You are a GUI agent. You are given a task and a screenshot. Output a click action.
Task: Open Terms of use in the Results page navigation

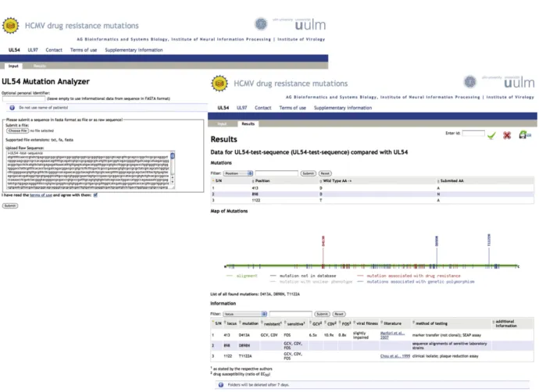pos(292,108)
